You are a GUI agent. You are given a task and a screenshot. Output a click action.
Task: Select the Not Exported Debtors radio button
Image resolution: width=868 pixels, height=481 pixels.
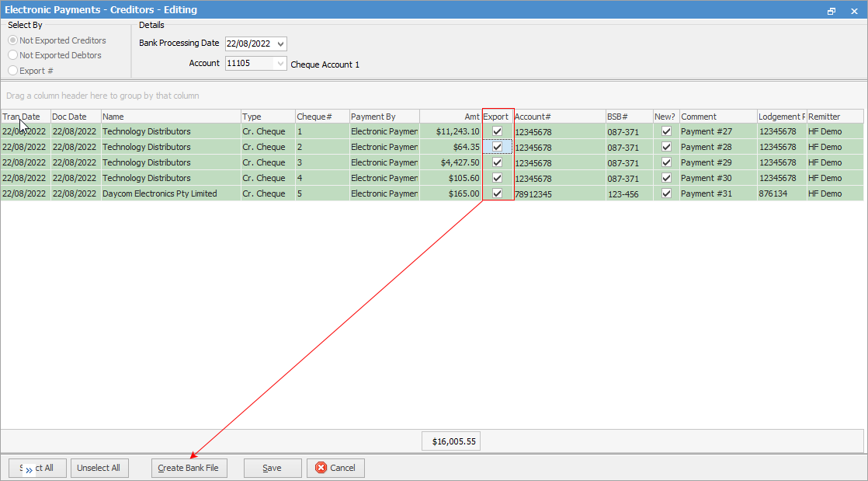tap(13, 55)
